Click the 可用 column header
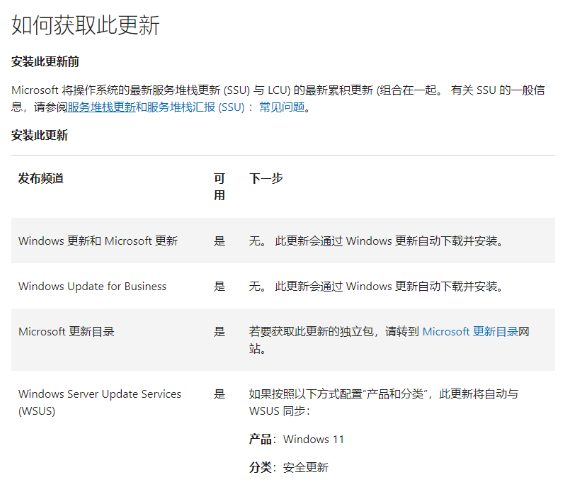Viewport: 566px width, 490px height. click(219, 187)
